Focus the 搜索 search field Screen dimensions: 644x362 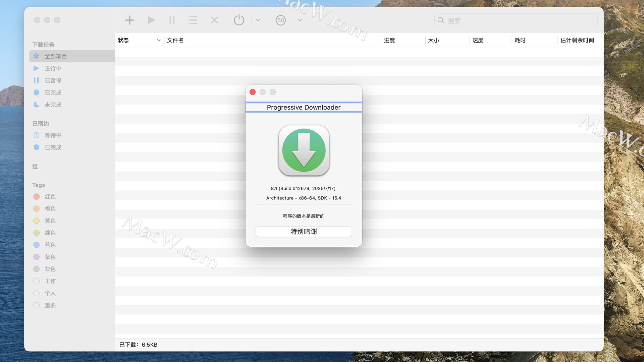[516, 20]
